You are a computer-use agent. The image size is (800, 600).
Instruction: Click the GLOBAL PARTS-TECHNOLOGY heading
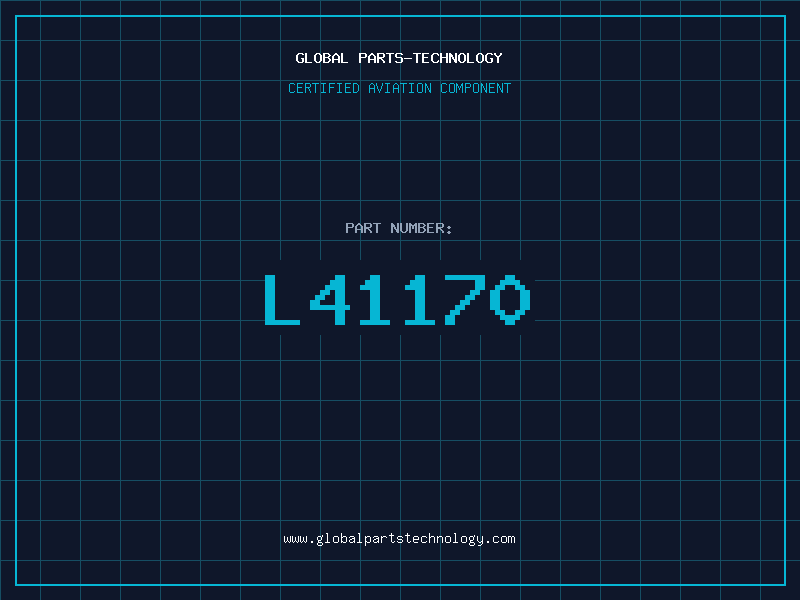399,58
